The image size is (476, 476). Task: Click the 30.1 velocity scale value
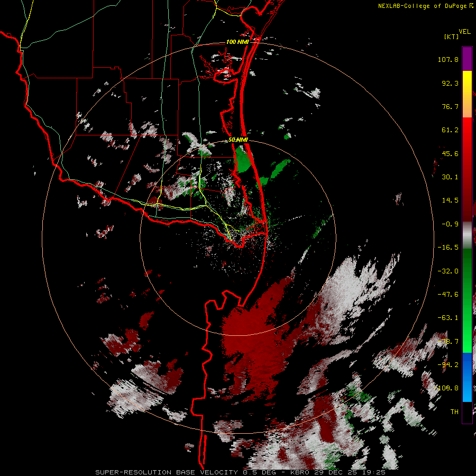click(450, 177)
